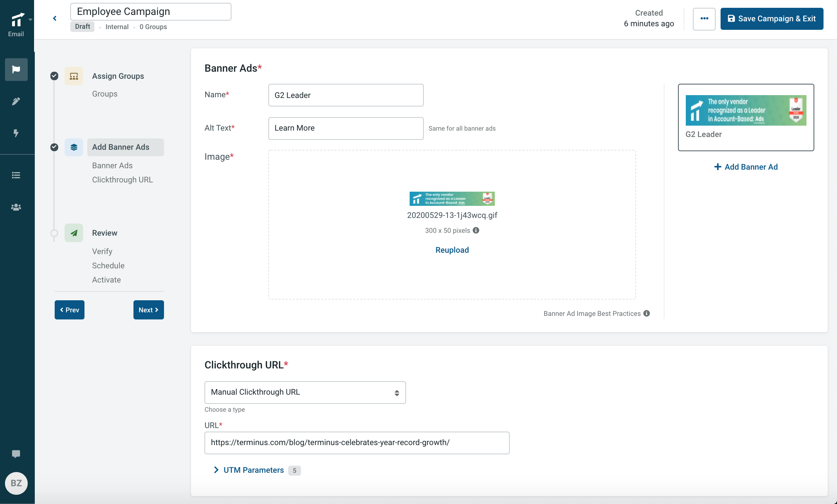Click the Alt Text field Learn More
Screen dimensions: 837x504
(x=346, y=128)
